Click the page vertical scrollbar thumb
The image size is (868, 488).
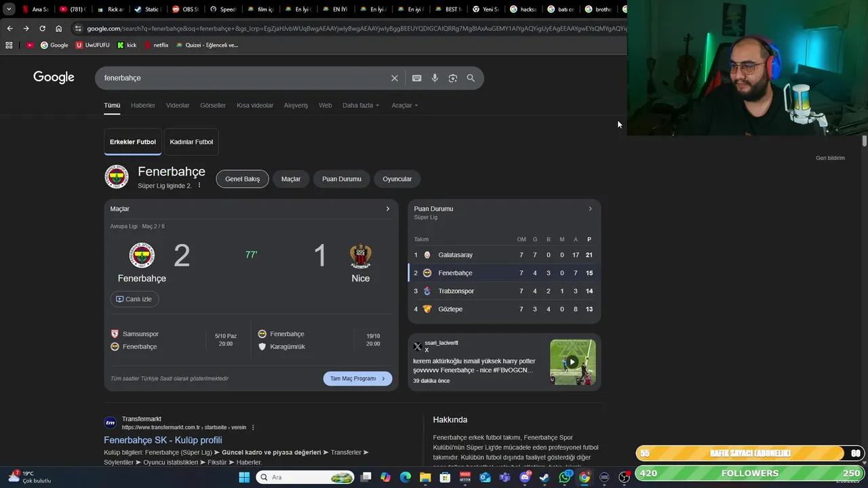pyautogui.click(x=865, y=140)
